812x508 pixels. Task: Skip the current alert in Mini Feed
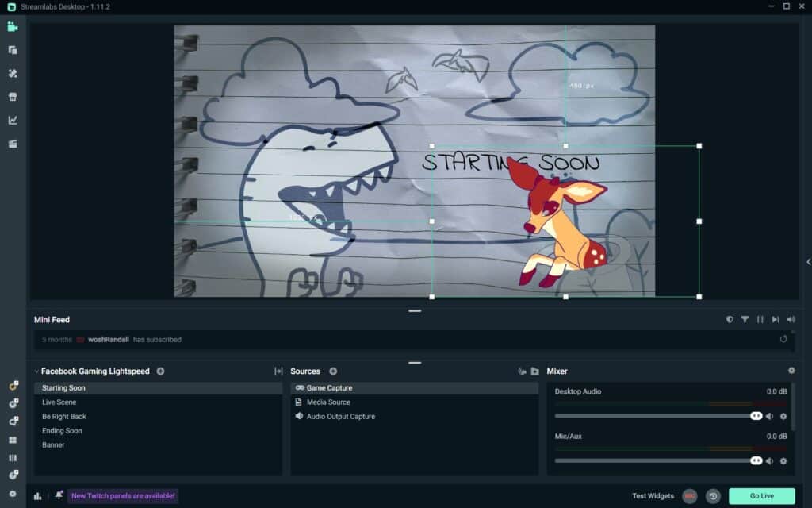click(776, 319)
